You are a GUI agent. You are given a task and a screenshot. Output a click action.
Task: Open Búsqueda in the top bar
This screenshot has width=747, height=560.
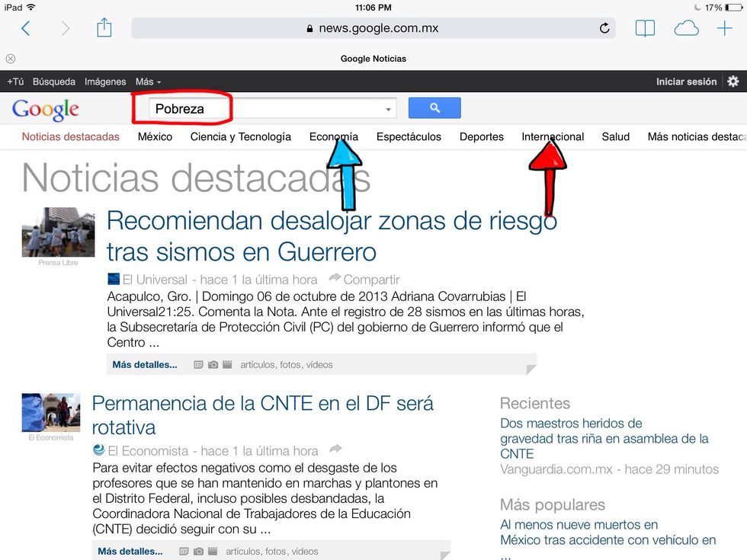[x=54, y=82]
